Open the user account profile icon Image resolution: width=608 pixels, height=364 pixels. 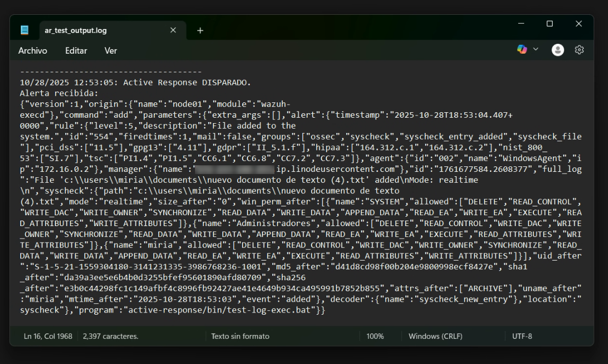point(558,50)
